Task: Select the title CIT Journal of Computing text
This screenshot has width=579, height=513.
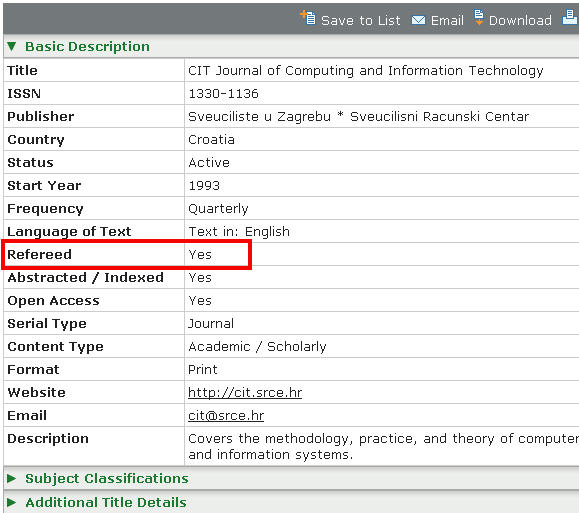Action: coord(366,71)
